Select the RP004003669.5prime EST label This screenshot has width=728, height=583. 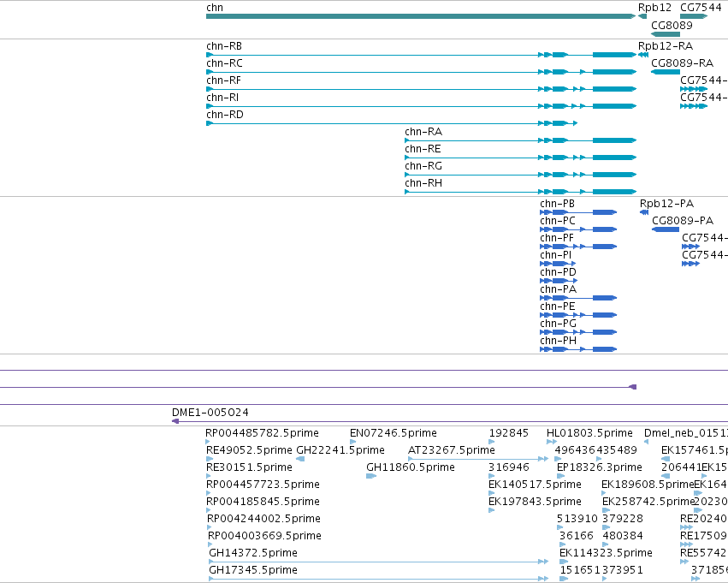[264, 536]
